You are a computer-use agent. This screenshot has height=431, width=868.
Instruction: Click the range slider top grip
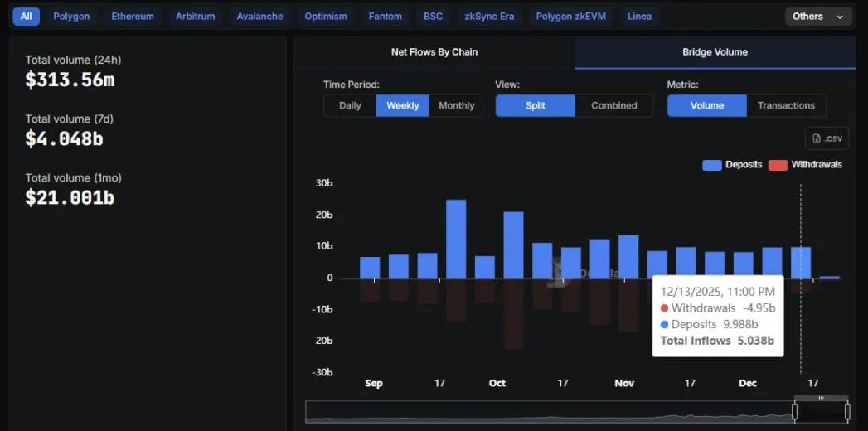pos(821,398)
